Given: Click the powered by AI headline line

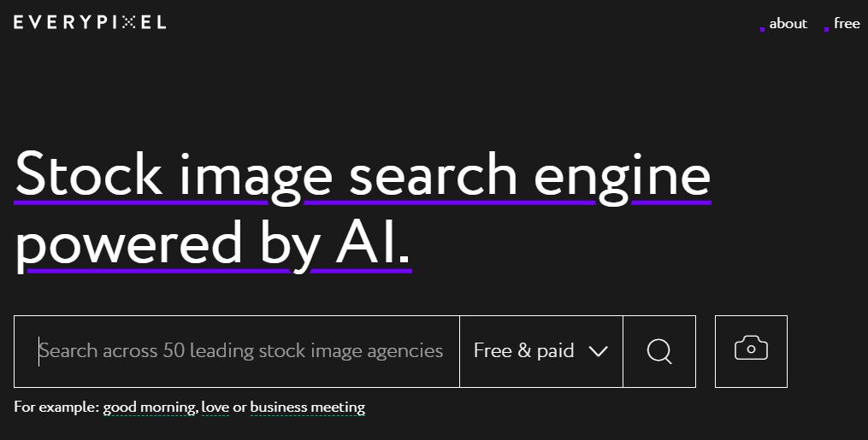Looking at the screenshot, I should pos(213,244).
